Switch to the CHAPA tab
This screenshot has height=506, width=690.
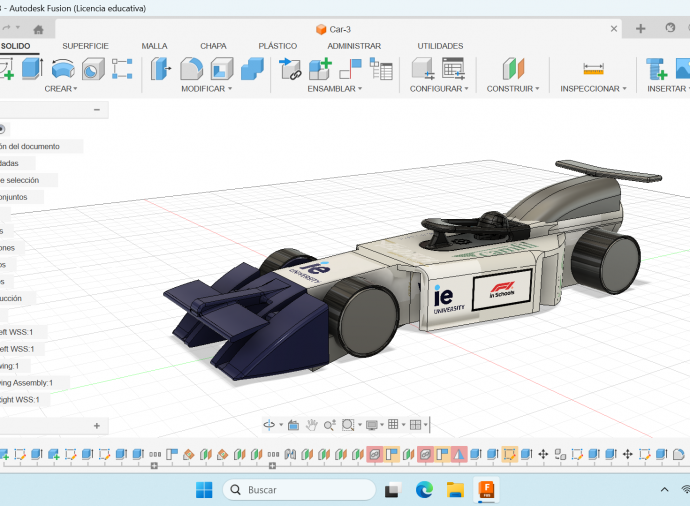(213, 46)
